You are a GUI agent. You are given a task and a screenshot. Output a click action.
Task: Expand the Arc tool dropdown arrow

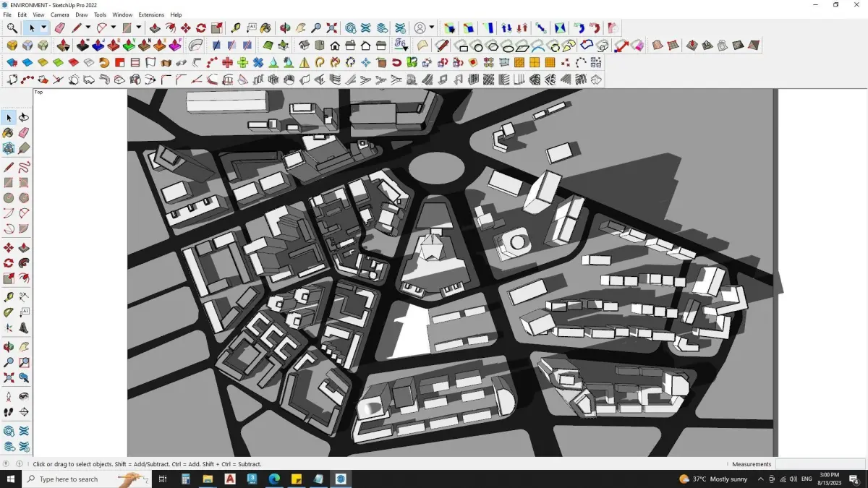pos(113,28)
